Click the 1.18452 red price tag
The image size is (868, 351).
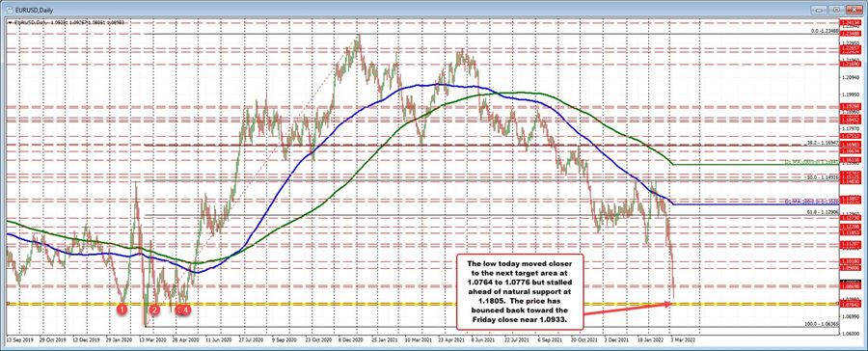click(851, 119)
